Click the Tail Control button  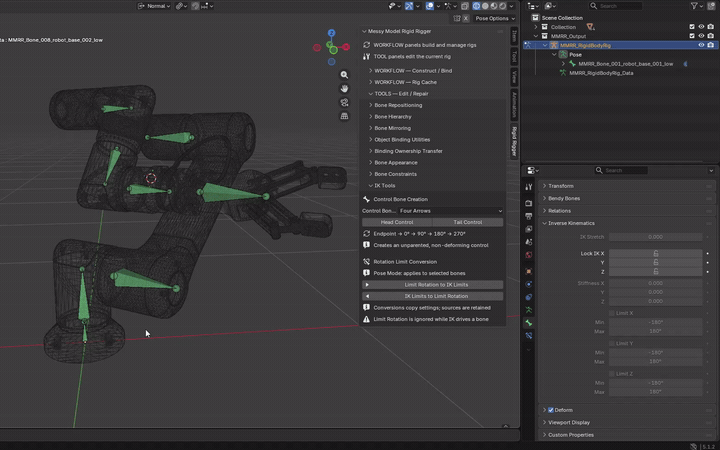pos(468,222)
